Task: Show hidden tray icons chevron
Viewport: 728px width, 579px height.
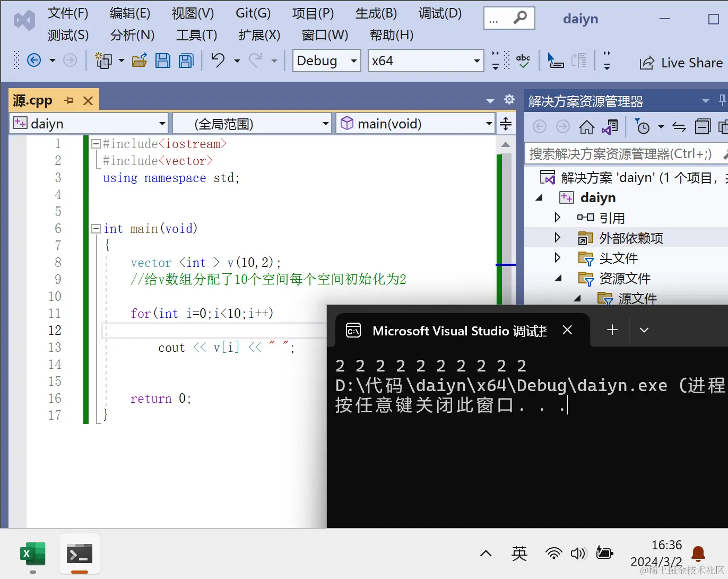Action: pyautogui.click(x=486, y=554)
